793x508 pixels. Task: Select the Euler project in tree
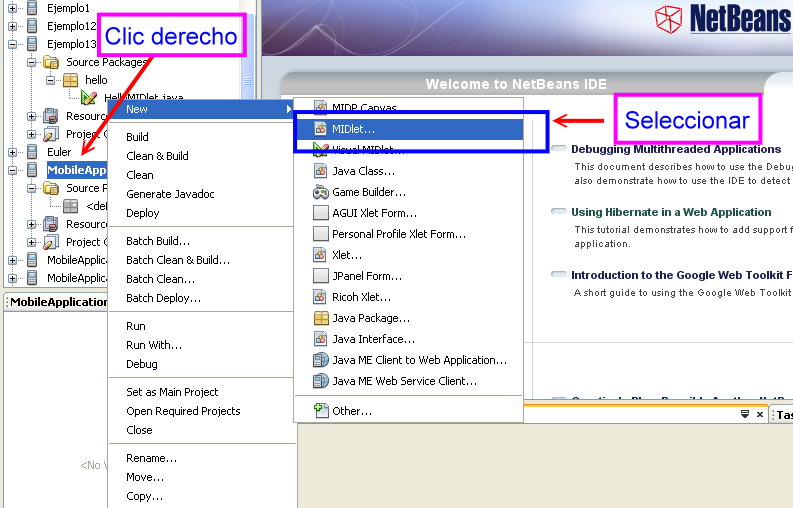[x=59, y=152]
